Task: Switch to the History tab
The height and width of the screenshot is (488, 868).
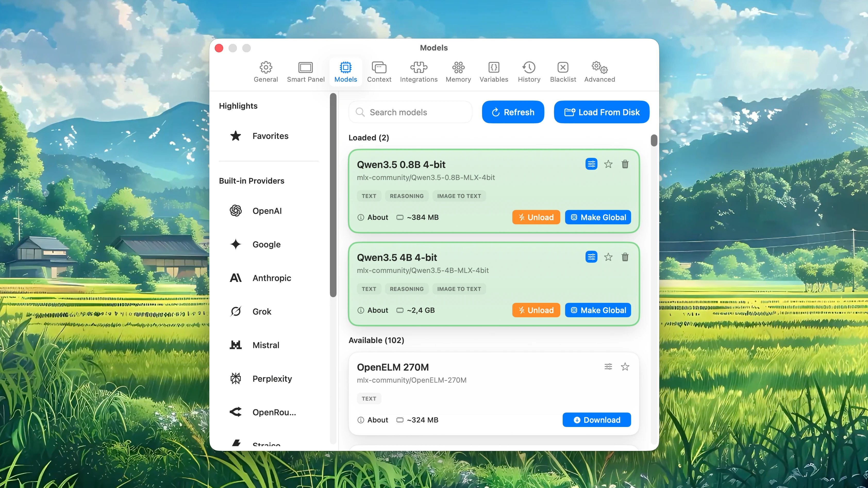Action: [529, 71]
